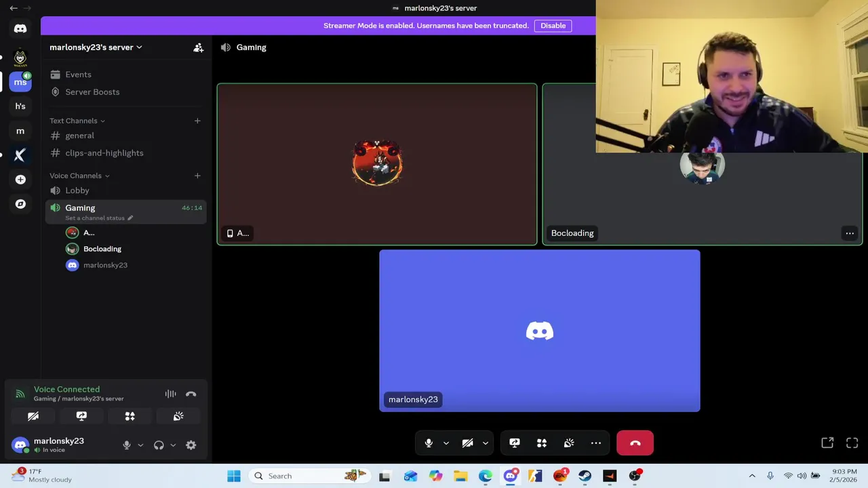Add a server with plus icon

click(20, 180)
